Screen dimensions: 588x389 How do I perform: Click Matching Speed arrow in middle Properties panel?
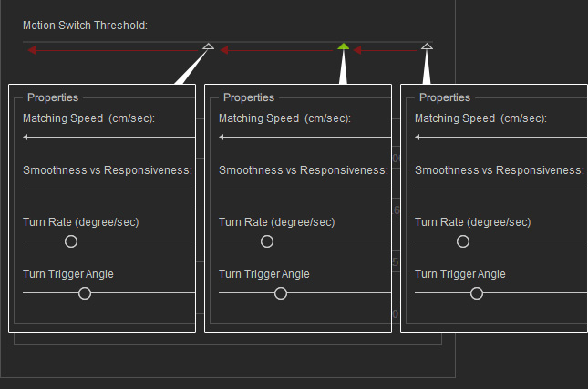(x=222, y=137)
